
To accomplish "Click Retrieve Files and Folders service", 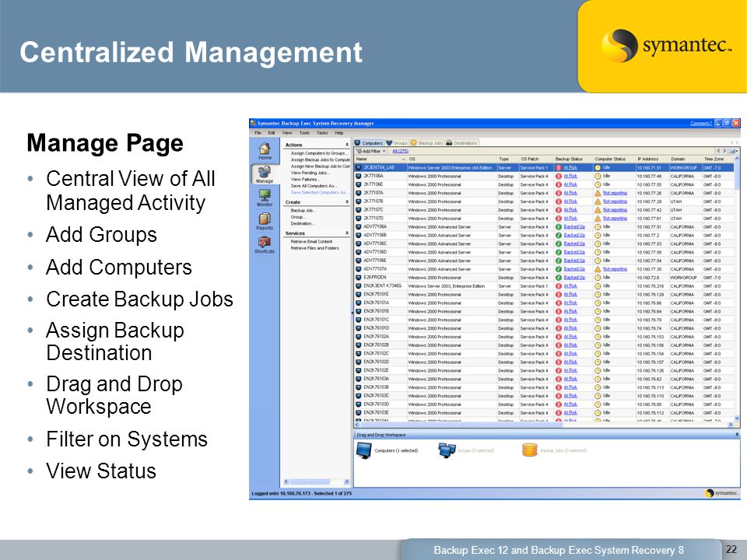I will 315,247.
